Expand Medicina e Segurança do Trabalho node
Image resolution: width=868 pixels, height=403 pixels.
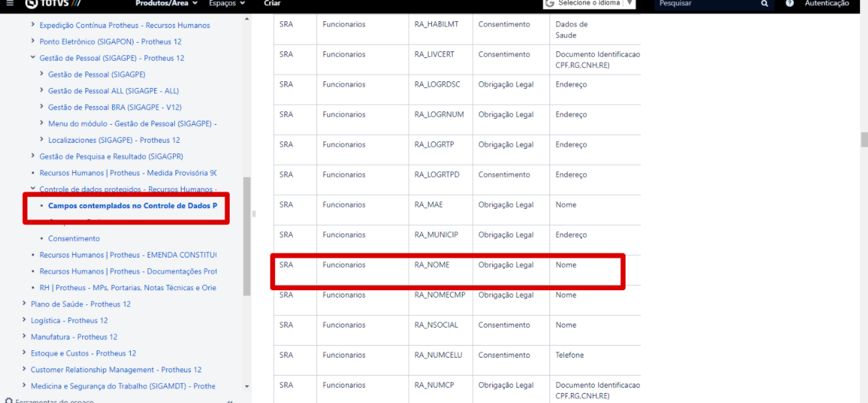pos(25,386)
